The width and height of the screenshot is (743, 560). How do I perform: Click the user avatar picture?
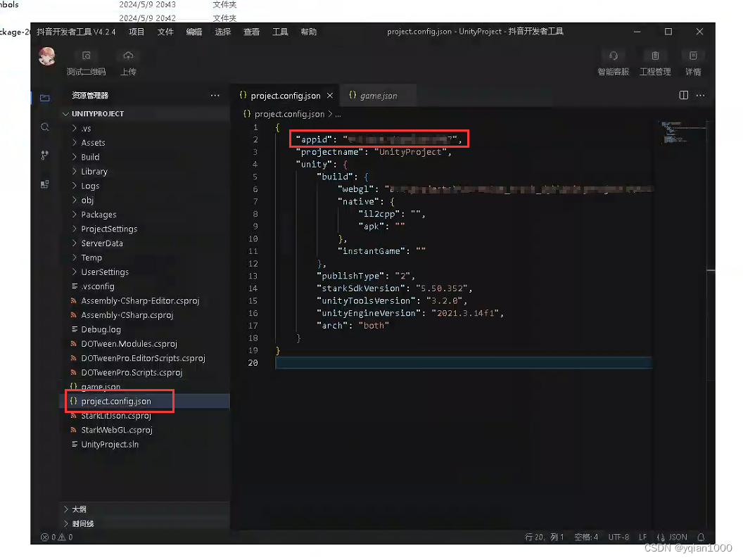(x=47, y=57)
